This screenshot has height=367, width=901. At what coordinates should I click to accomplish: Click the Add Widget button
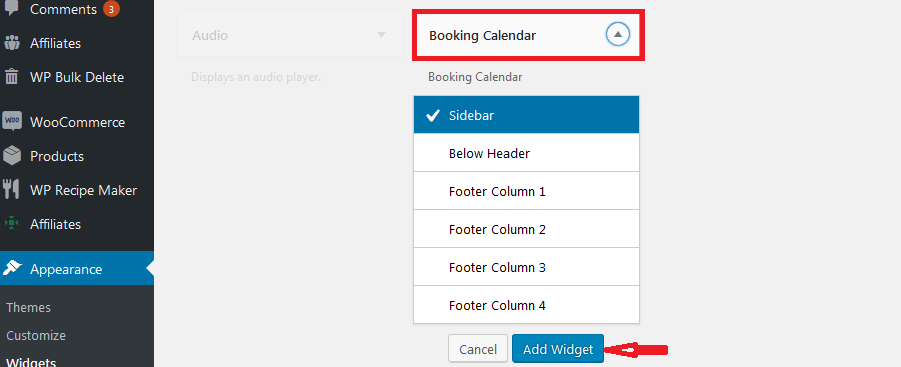[558, 349]
